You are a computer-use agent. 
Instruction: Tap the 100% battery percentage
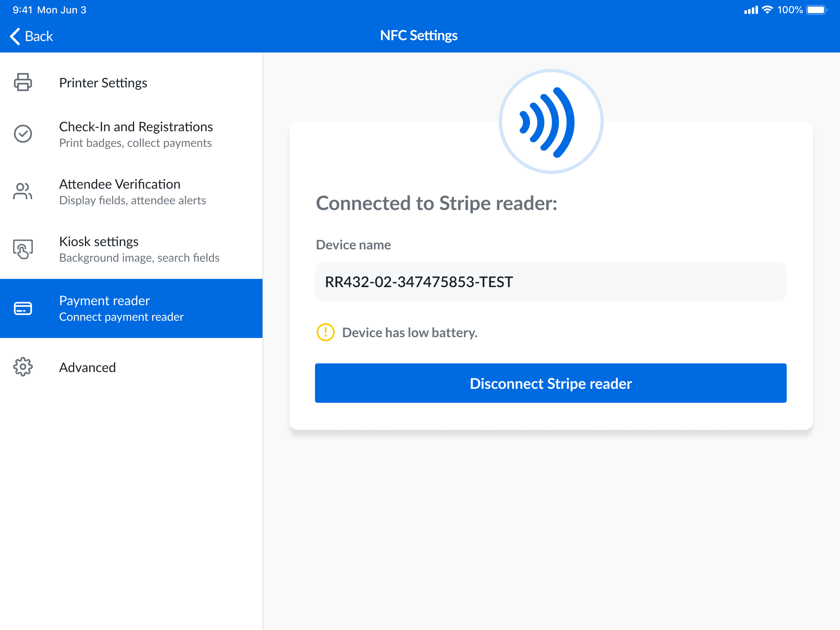tap(790, 10)
